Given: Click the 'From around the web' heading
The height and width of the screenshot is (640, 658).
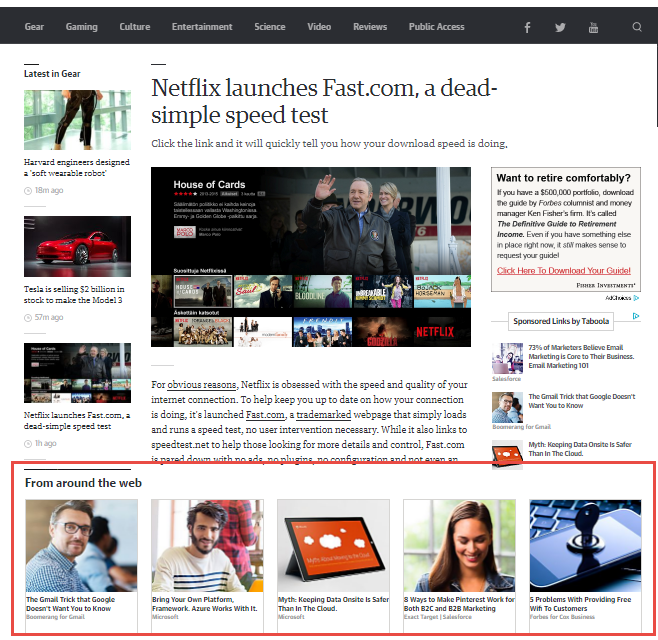Looking at the screenshot, I should click(x=83, y=483).
